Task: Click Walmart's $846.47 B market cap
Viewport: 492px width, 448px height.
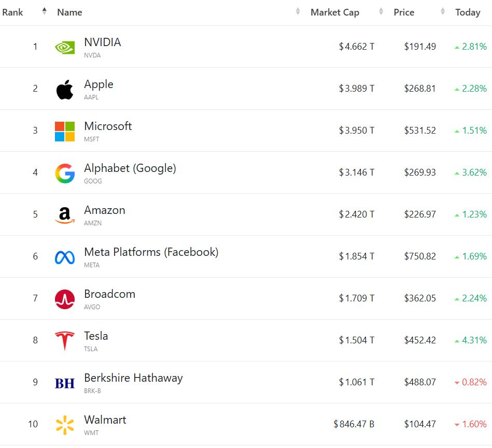Action: tap(354, 424)
